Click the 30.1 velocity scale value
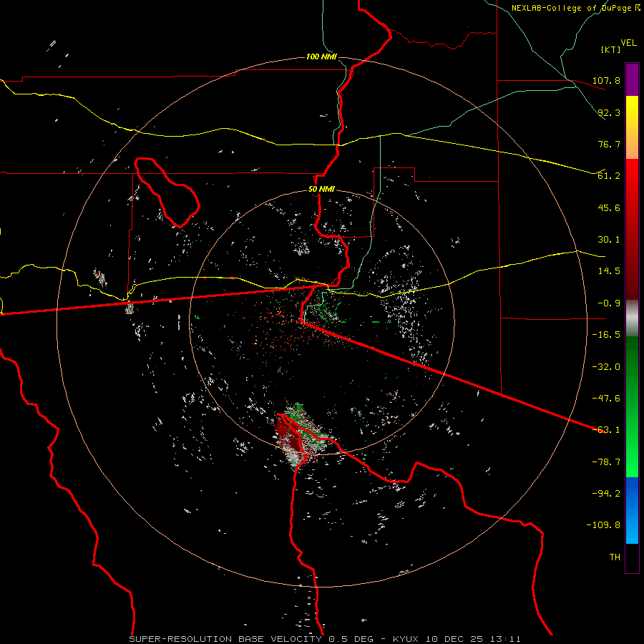 click(609, 239)
